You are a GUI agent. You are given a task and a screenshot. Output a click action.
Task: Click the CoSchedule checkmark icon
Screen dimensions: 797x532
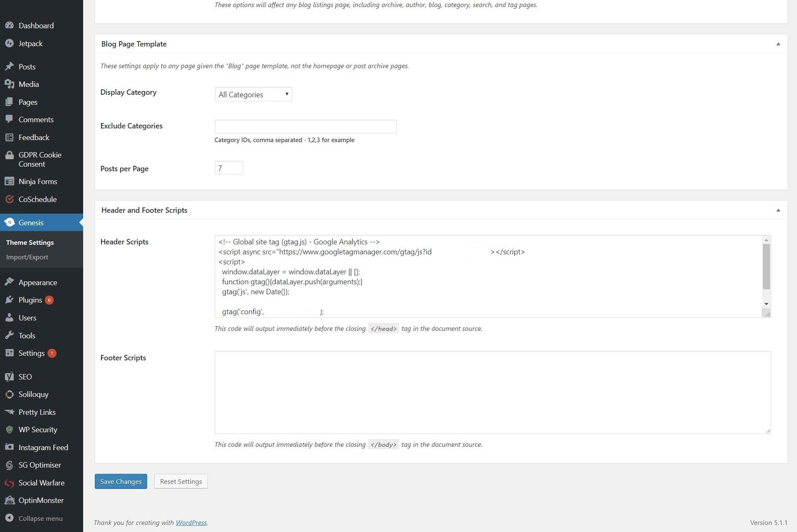[x=9, y=199]
